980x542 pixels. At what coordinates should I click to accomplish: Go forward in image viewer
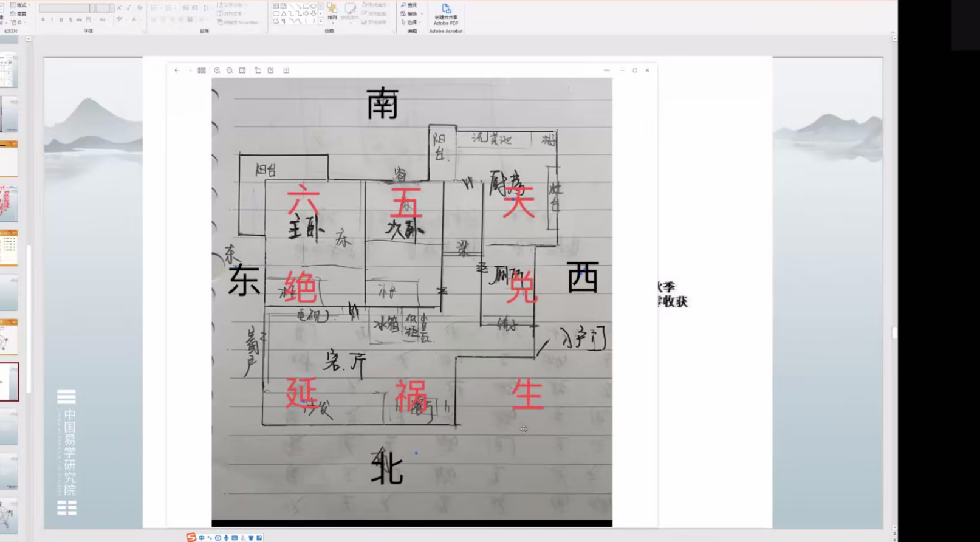(189, 70)
